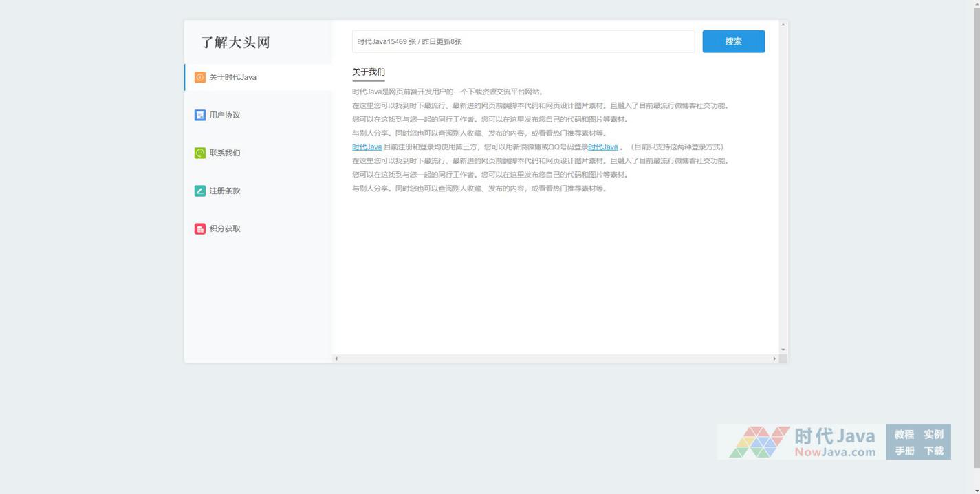This screenshot has width=980, height=494.
Task: Go to the 注册条款 sidebar item
Action: click(x=225, y=191)
